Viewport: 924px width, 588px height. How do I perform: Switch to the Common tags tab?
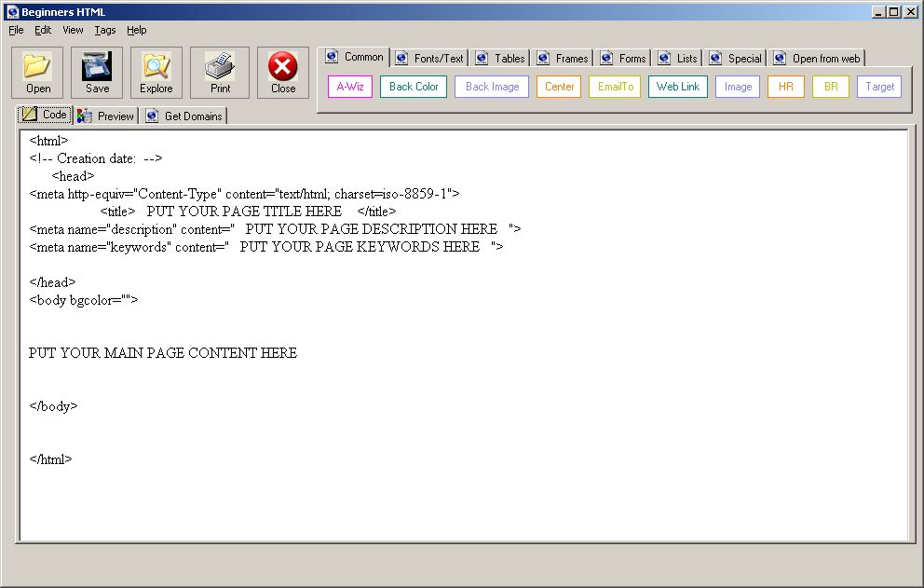point(355,57)
